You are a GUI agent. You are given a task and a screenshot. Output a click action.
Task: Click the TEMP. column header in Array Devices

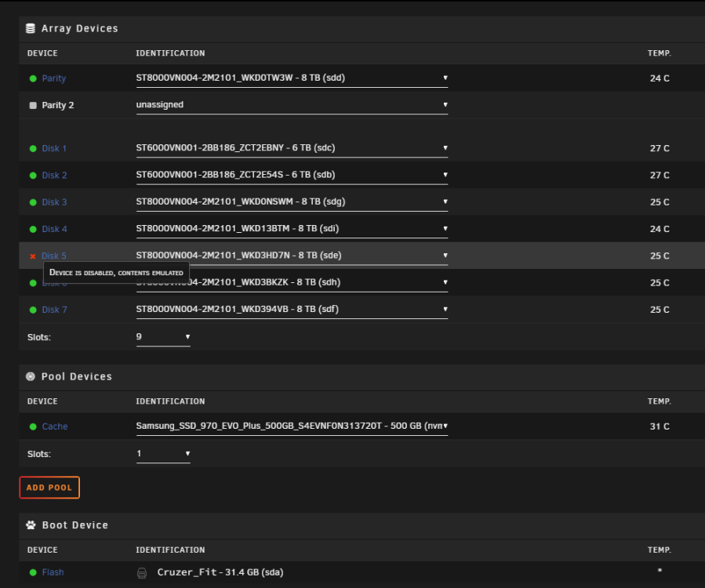click(x=660, y=53)
